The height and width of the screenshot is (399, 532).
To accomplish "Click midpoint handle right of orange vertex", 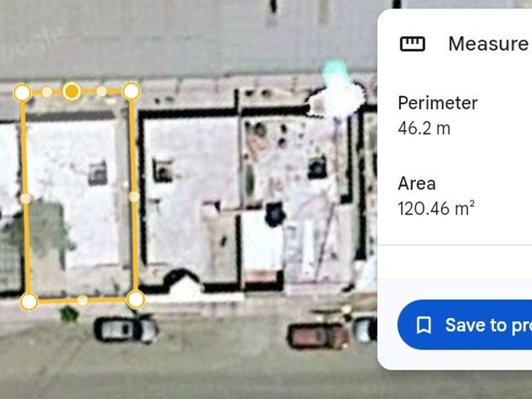I will [101, 91].
